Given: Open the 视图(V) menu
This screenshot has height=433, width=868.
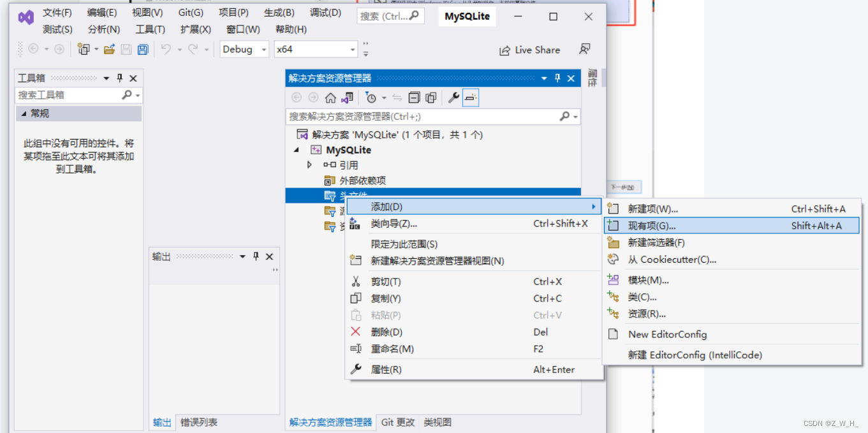Looking at the screenshot, I should click(147, 13).
